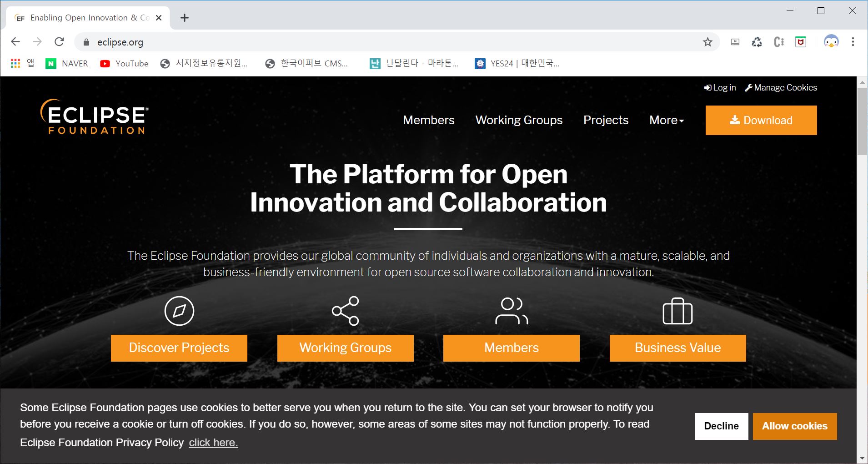Open the apps grid bookmark icon
Viewport: 868px width, 464px height.
coord(15,63)
